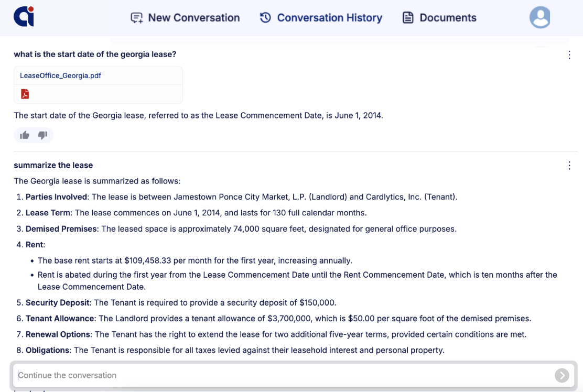Open three-dot menu for summarize the lease
The width and height of the screenshot is (583, 392).
click(569, 166)
